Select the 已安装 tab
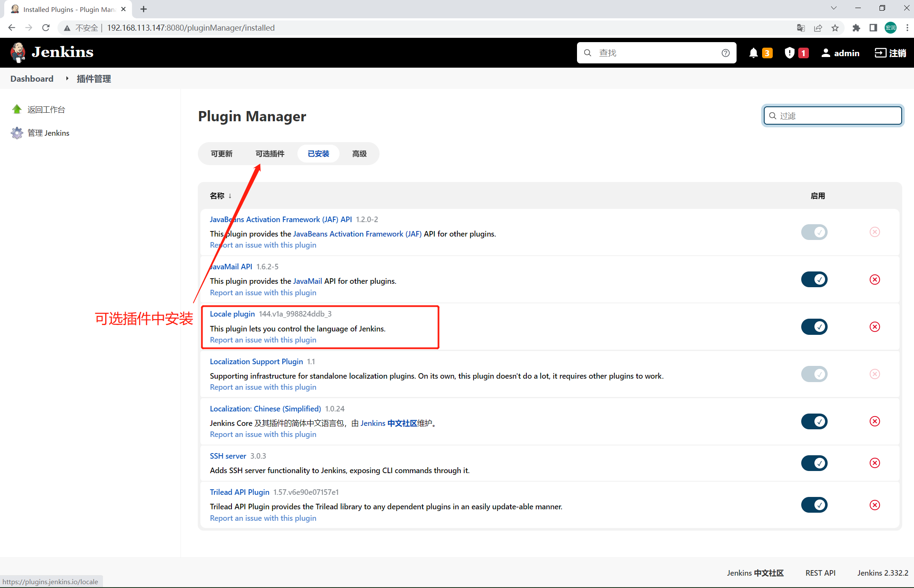This screenshot has height=588, width=914. (x=318, y=154)
